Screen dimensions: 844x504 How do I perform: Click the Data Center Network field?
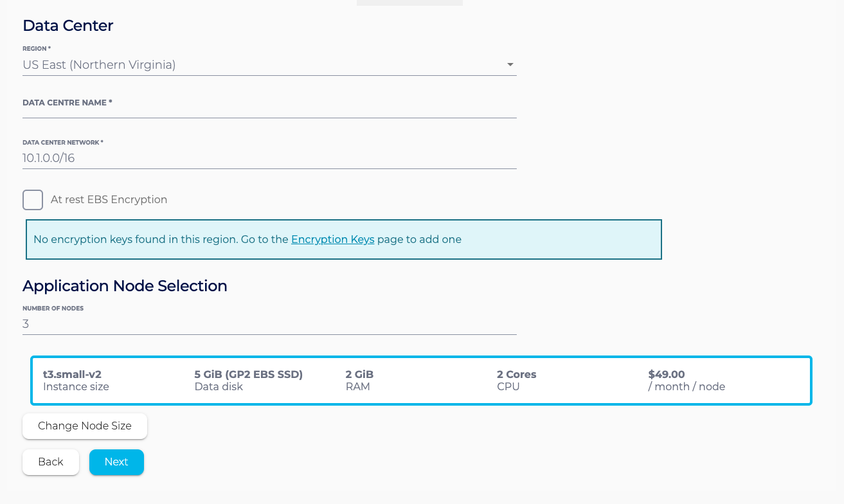click(x=269, y=158)
